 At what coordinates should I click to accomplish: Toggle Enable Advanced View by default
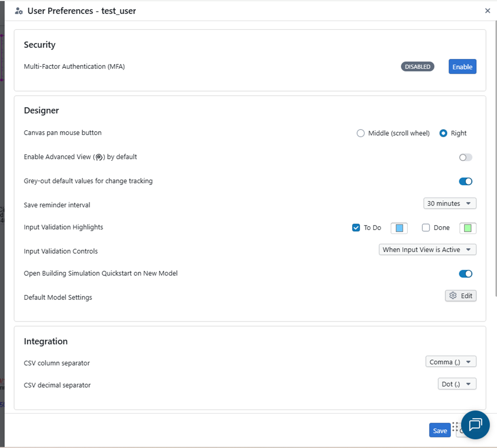pos(466,157)
